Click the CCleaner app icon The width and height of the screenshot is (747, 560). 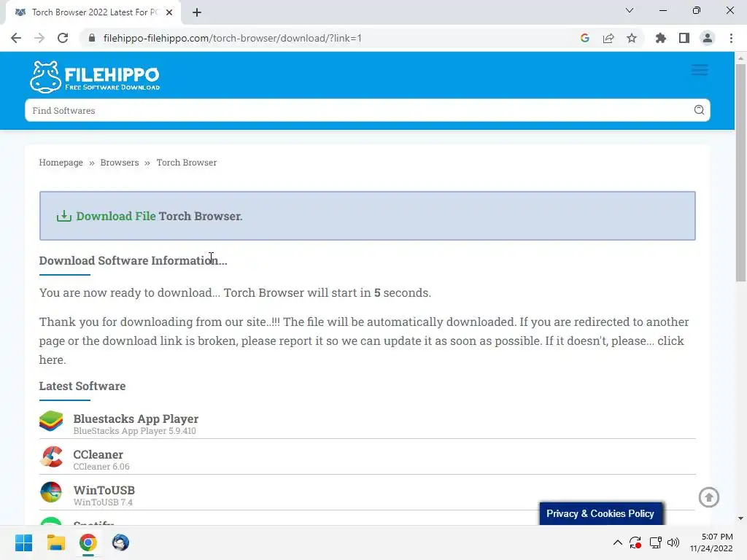click(x=51, y=456)
